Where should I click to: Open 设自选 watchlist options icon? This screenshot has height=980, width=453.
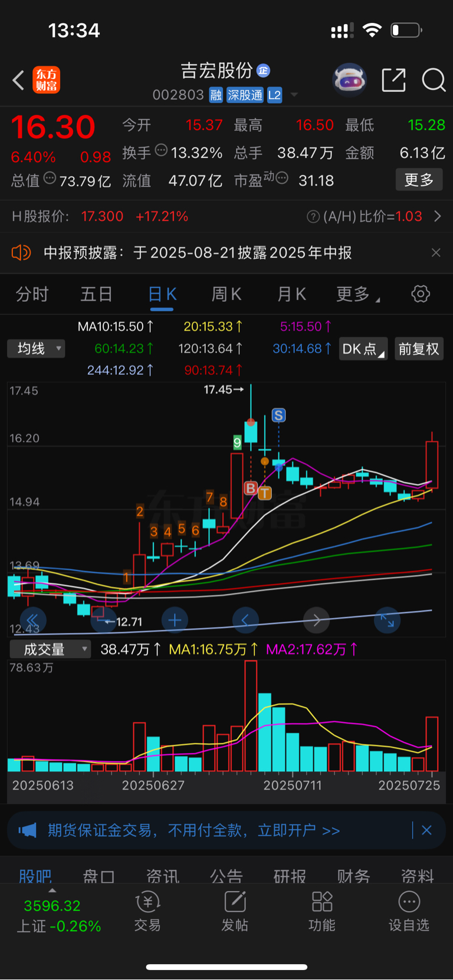[x=409, y=911]
